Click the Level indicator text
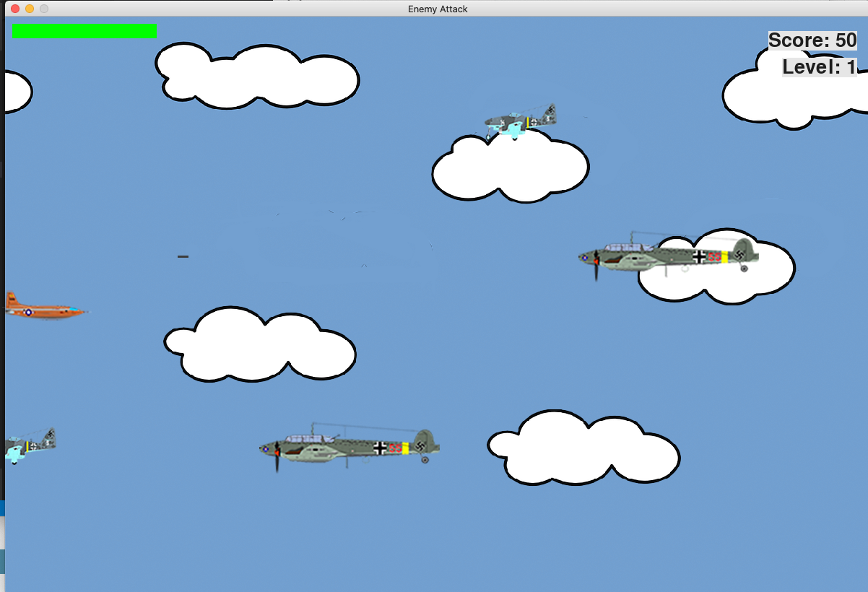Screen dimensions: 868x592 (x=819, y=67)
